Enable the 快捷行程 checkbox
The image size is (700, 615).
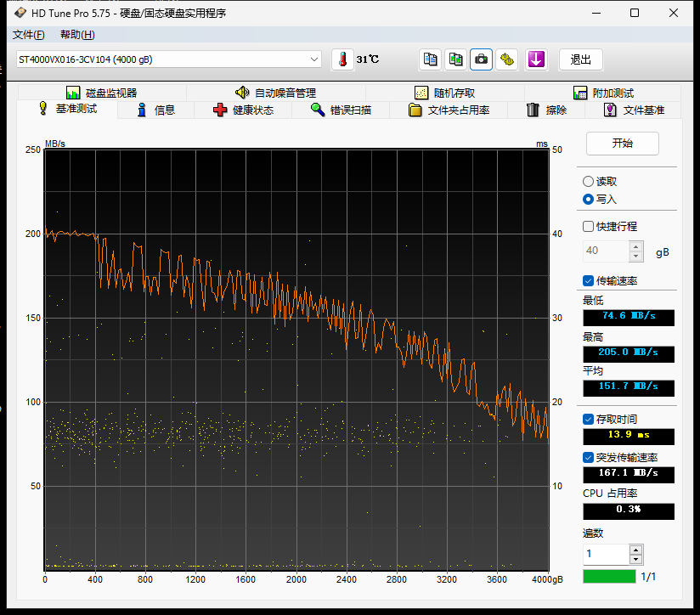click(588, 226)
